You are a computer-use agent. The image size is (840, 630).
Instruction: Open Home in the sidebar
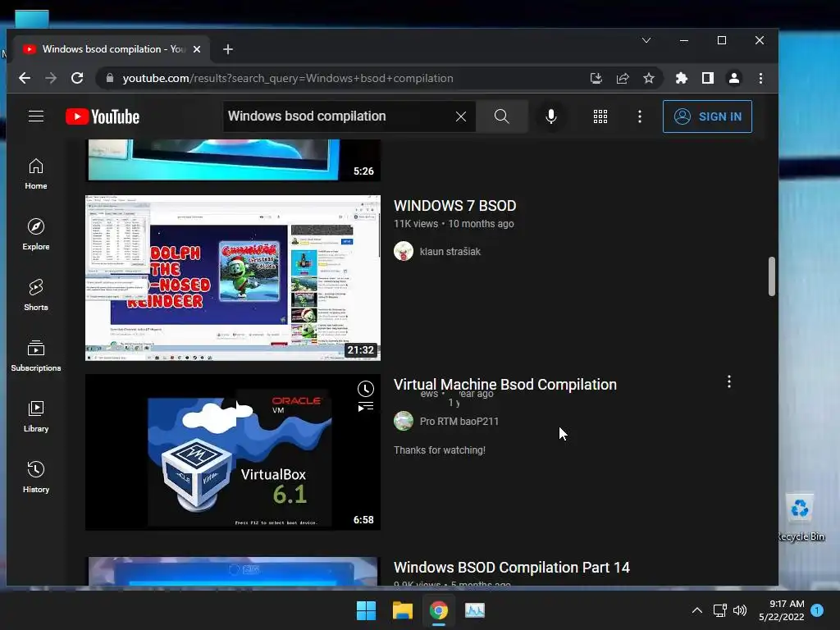tap(36, 174)
